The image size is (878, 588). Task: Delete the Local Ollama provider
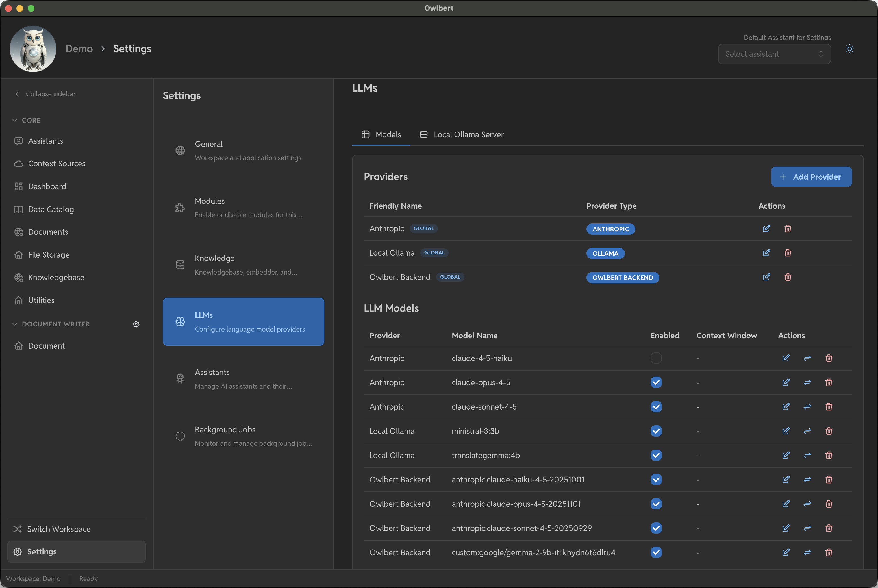click(788, 253)
